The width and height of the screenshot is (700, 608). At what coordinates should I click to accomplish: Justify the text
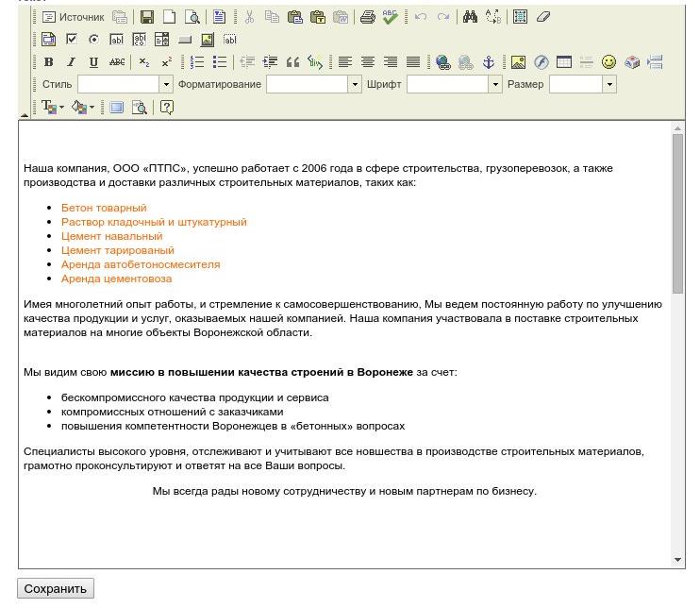pos(413,62)
